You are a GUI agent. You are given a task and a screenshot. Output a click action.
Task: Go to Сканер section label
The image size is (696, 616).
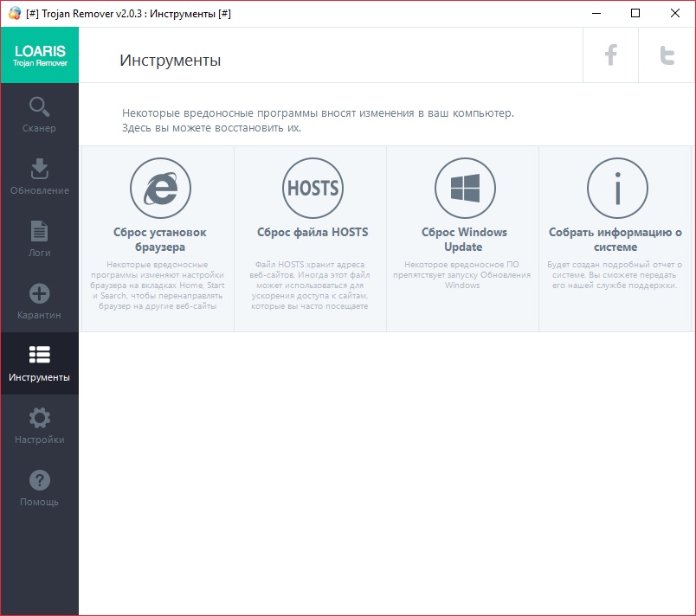(39, 128)
